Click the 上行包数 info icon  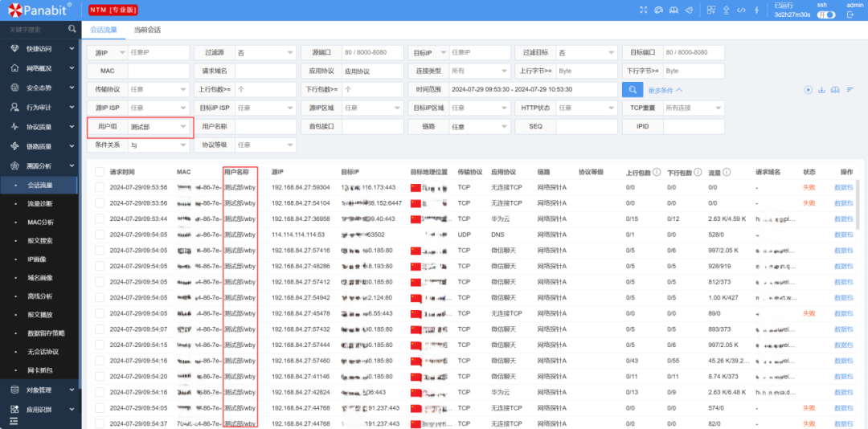point(657,172)
